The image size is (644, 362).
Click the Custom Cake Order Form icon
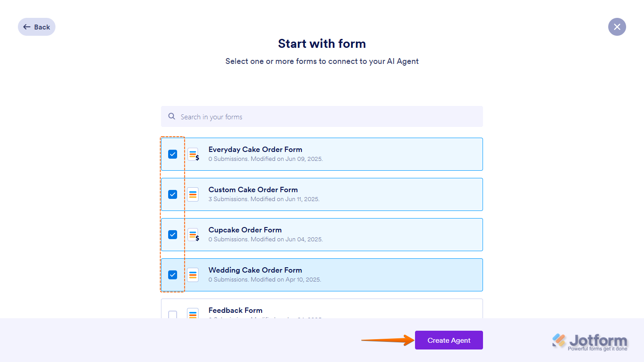coord(193,194)
